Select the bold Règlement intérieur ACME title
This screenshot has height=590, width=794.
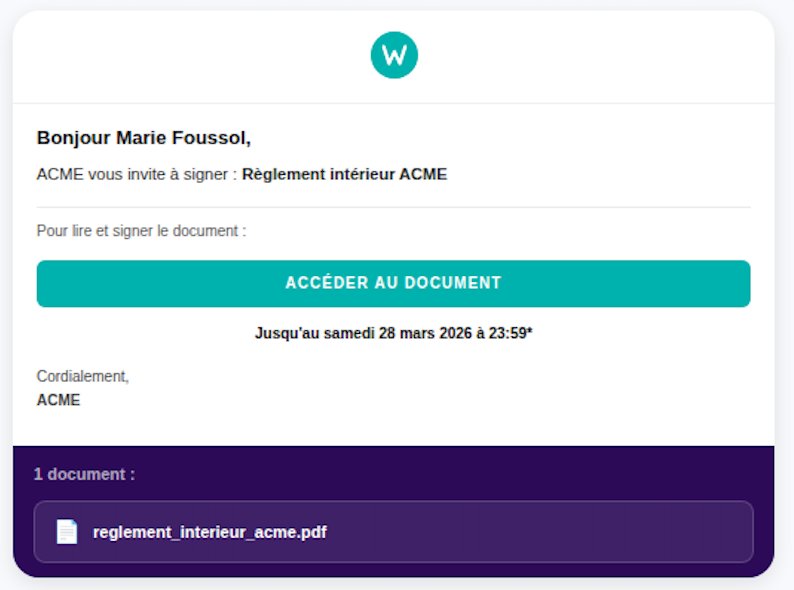[x=344, y=174]
